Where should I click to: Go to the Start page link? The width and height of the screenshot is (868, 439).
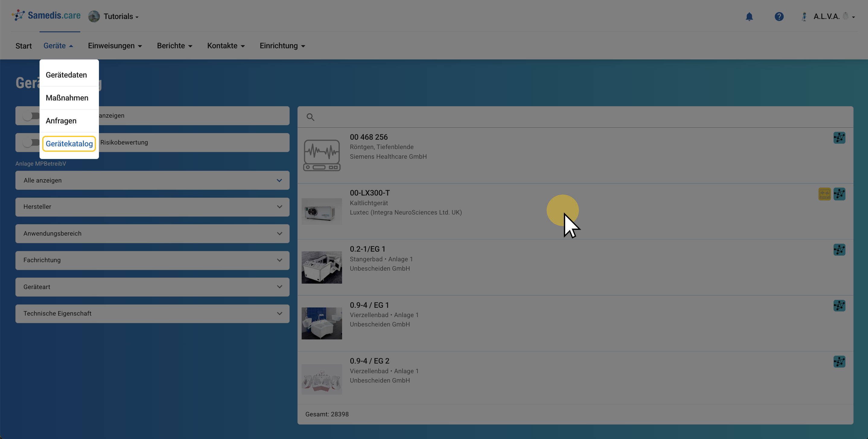(23, 46)
